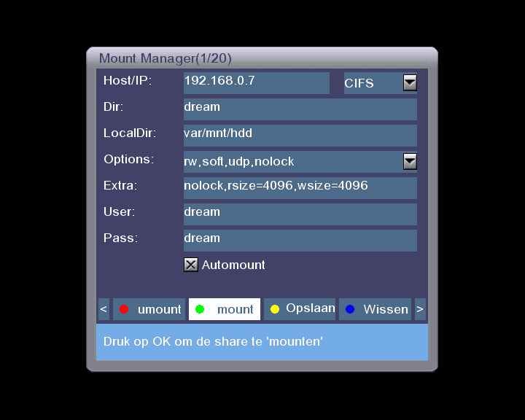525x420 pixels.
Task: Click the Options field text rw,soft,udp,nolock
Action: (x=238, y=162)
